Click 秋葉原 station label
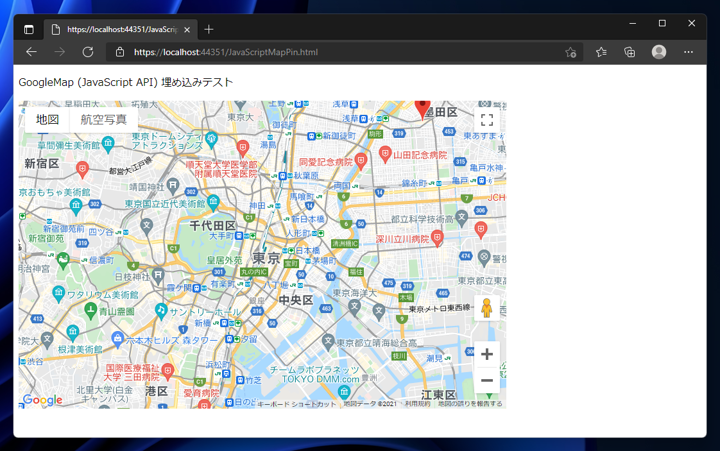 point(306,175)
